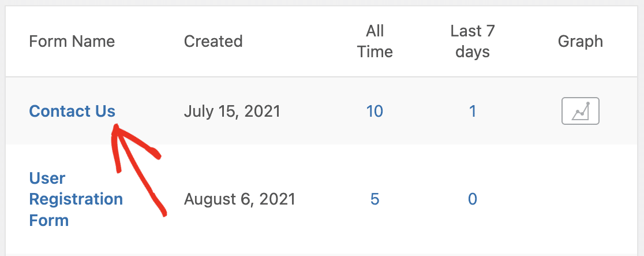Click the Form Name column header

point(72,41)
